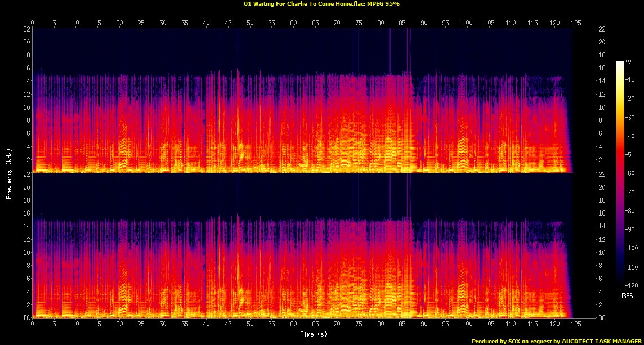
Task: Click the "+0" value atop the dBFS scale
Action: pos(628,61)
